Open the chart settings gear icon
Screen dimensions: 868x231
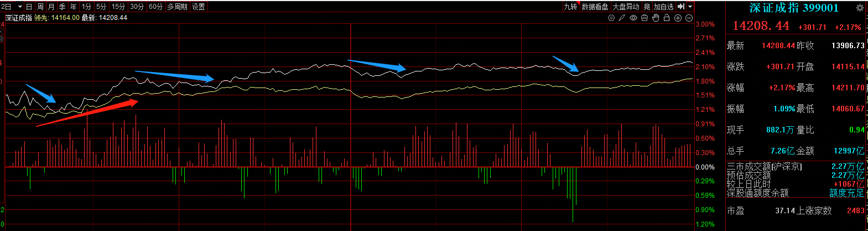[611, 18]
